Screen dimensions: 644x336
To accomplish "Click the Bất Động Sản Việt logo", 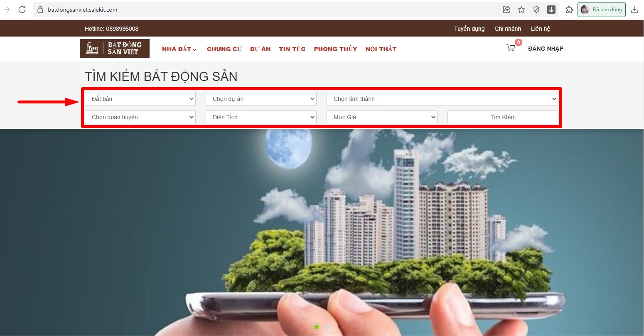I will pyautogui.click(x=115, y=49).
